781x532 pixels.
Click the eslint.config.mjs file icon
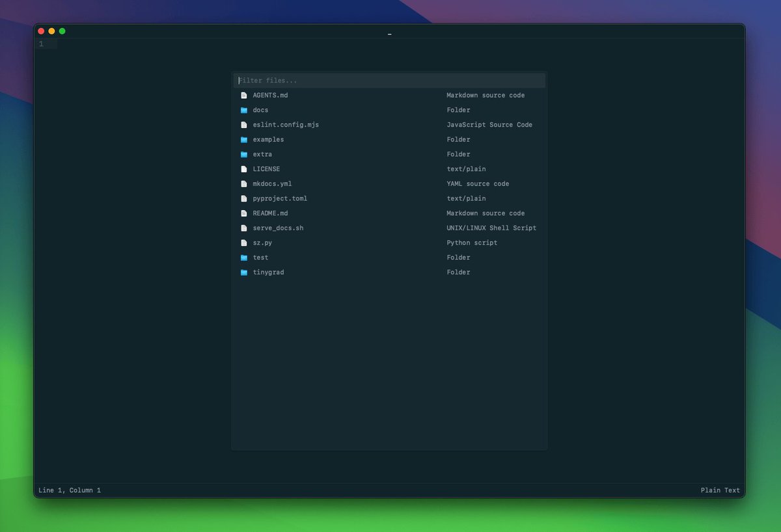244,125
